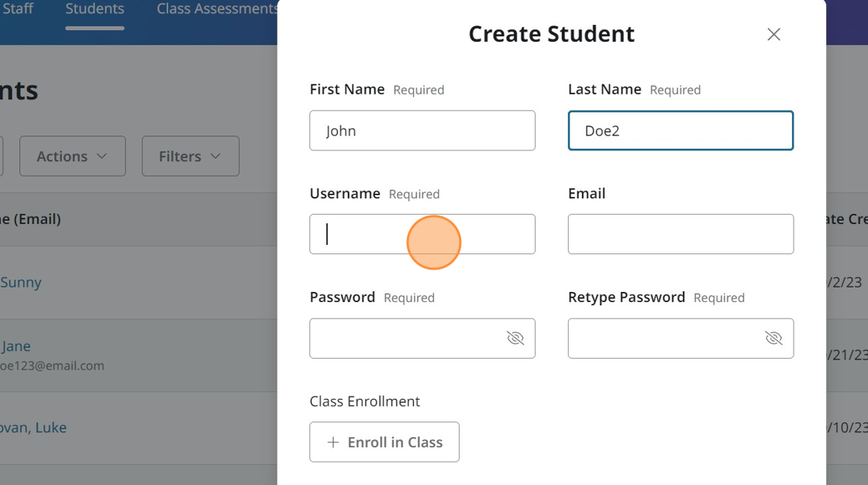Click the First Name field containing John

tap(422, 130)
